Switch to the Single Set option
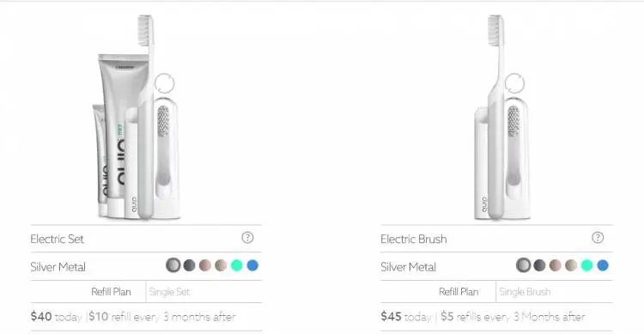Viewport: 644px width, 334px height. (x=169, y=292)
